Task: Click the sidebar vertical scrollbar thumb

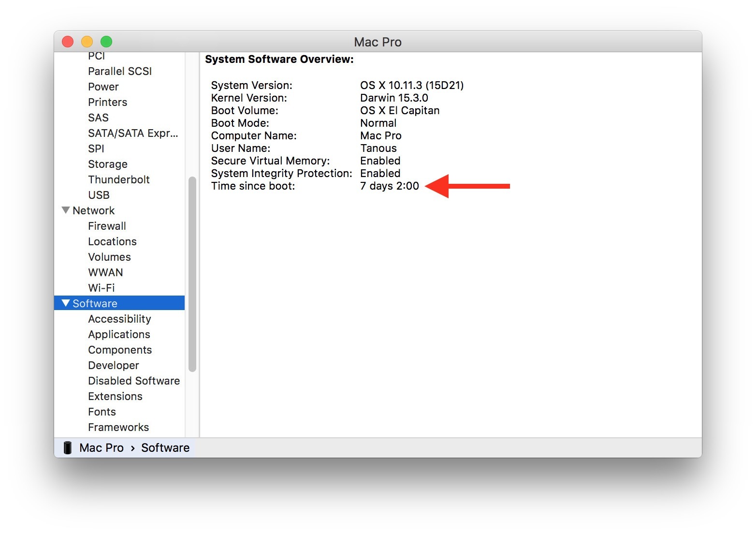Action: pos(192,274)
